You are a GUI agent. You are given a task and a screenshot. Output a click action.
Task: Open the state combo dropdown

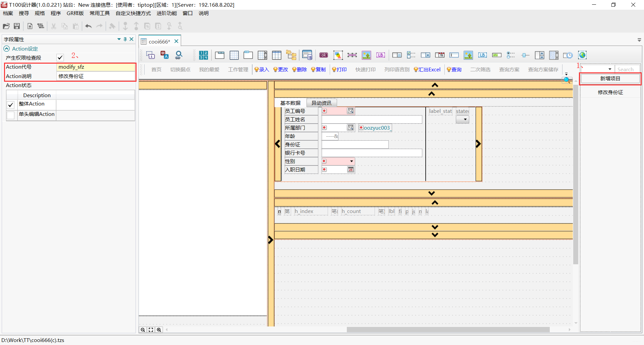pos(462,120)
